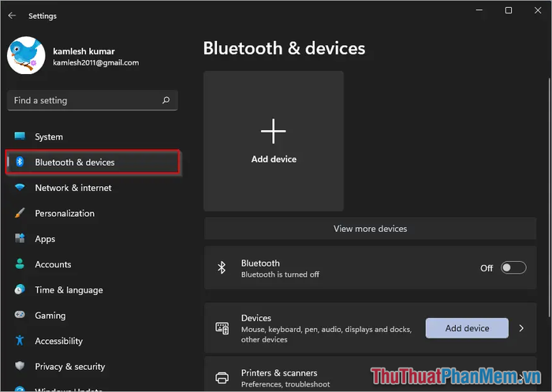Click the Network & internet wifi icon

click(20, 188)
